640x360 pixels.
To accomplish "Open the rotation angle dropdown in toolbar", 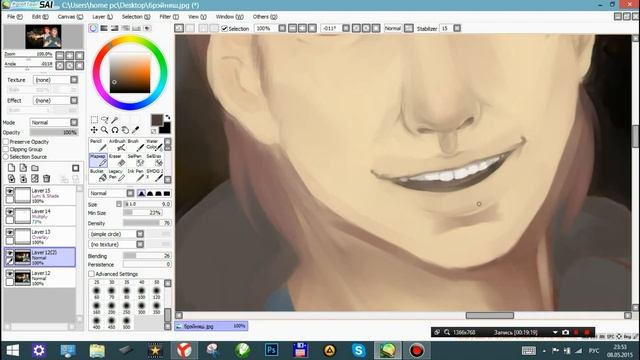I will 346,28.
